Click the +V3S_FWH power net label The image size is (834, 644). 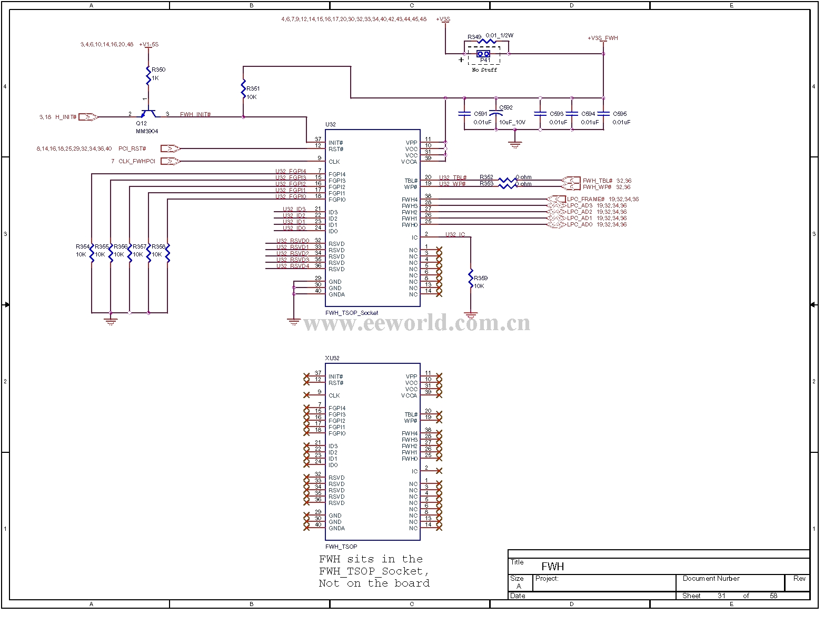click(603, 38)
